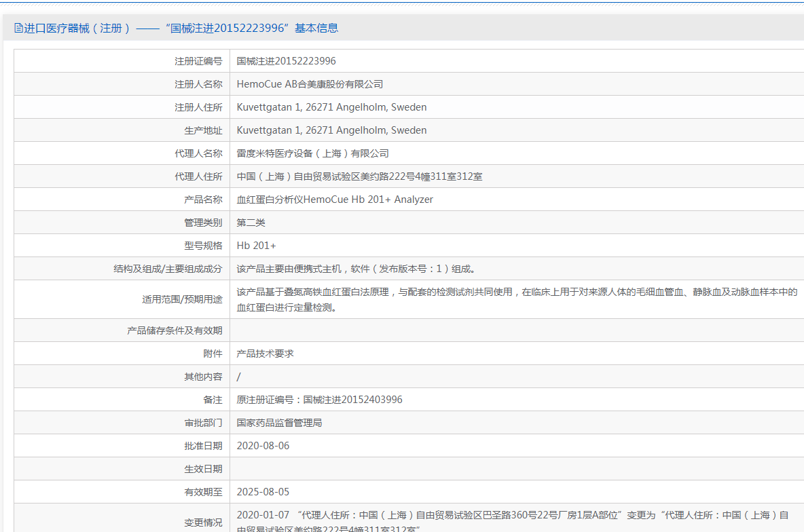Click the 型号规格 value Hb 201+

click(256, 246)
